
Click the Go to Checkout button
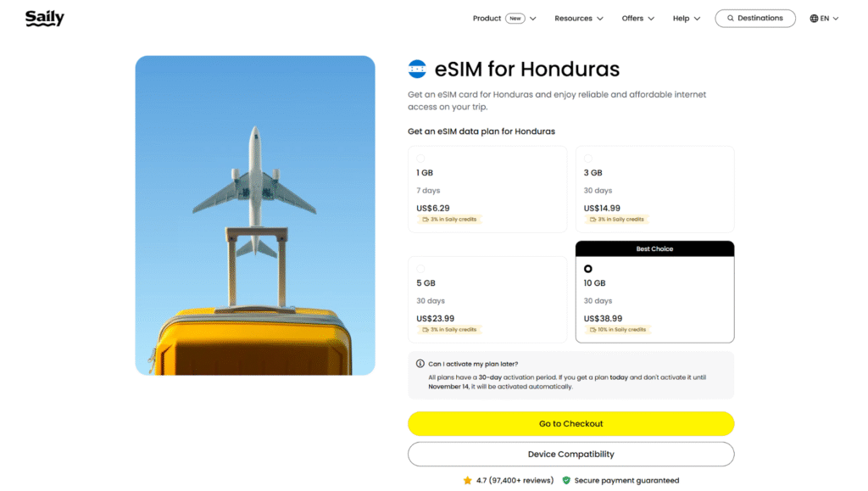[570, 423]
